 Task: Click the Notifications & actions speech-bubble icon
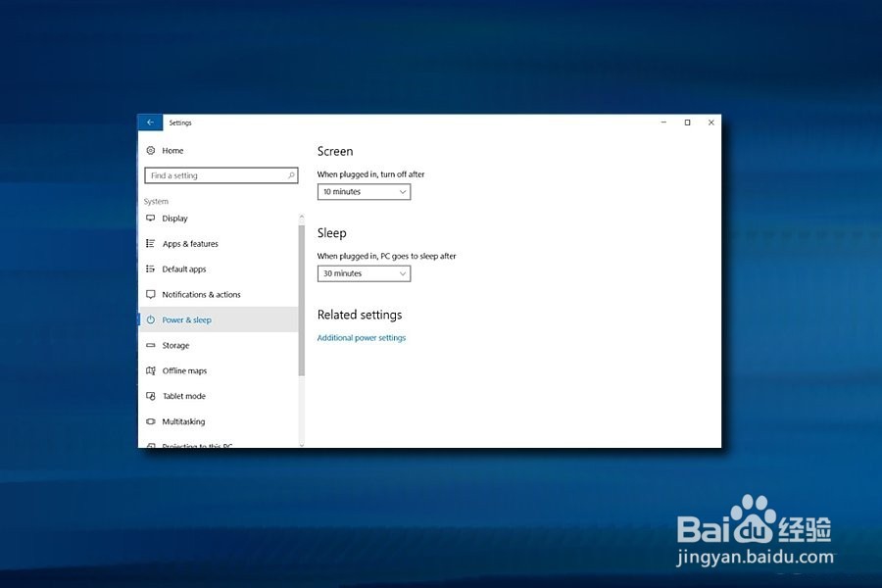point(150,294)
